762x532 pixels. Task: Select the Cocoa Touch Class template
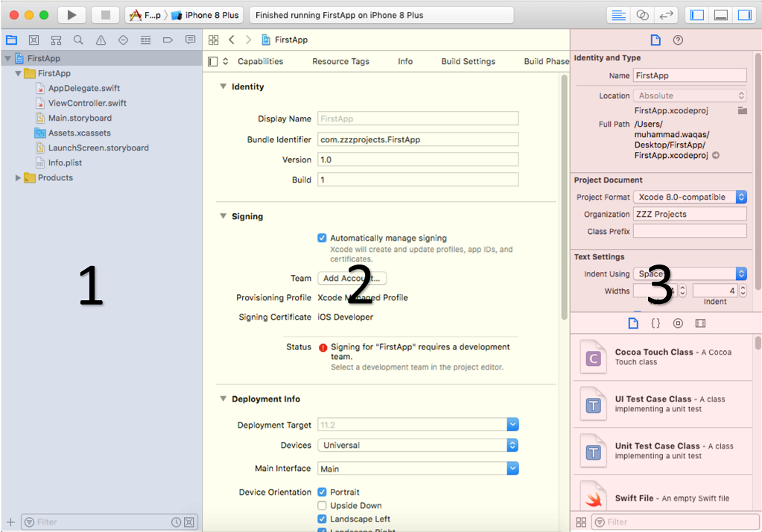(663, 358)
